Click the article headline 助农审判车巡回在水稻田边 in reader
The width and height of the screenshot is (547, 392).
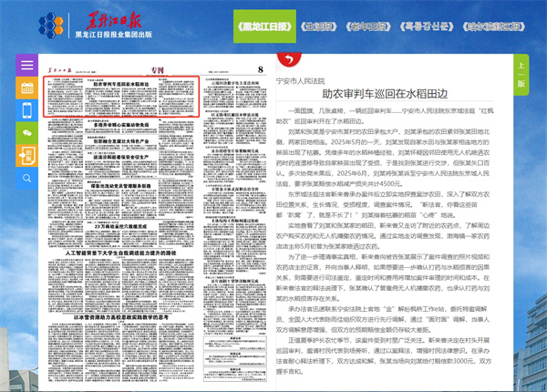pos(385,94)
